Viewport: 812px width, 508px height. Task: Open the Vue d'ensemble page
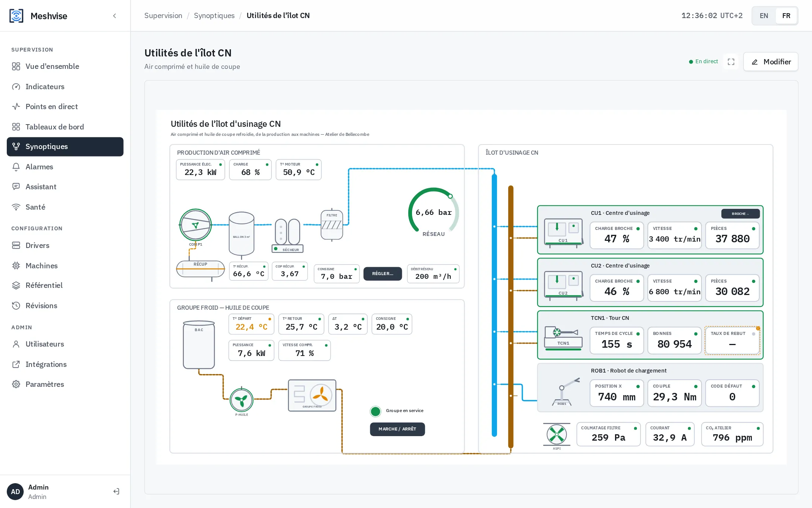tap(65, 66)
